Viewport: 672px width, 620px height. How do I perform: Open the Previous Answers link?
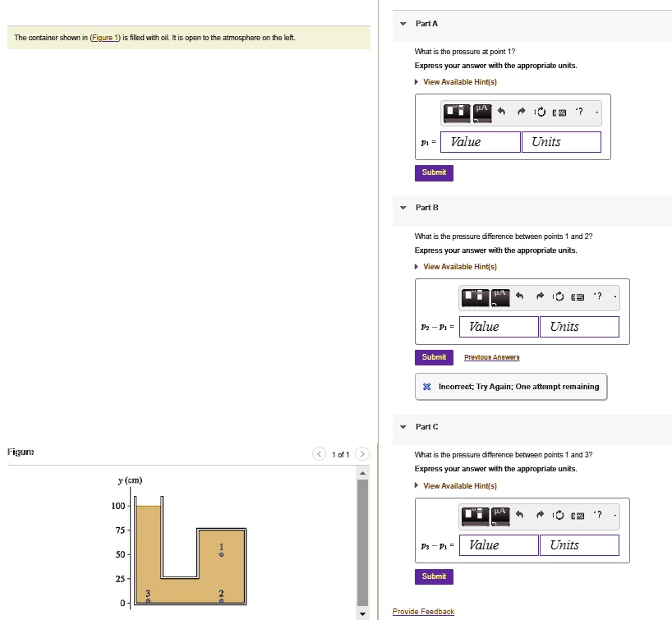click(491, 357)
